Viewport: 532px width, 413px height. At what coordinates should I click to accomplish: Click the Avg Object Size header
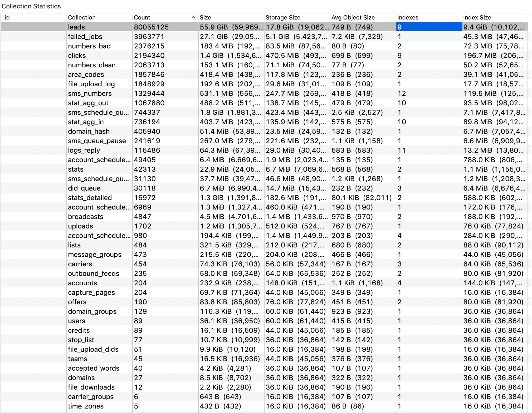coord(353,18)
